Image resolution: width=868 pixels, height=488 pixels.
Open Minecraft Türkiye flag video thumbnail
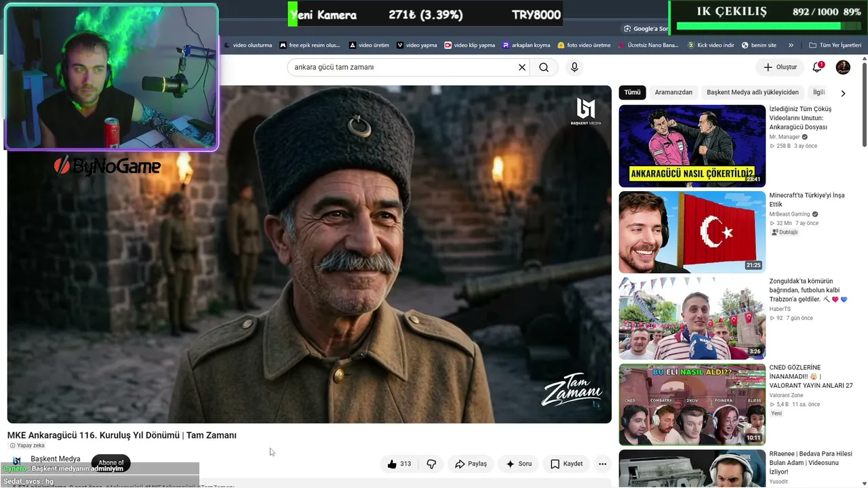(x=692, y=232)
